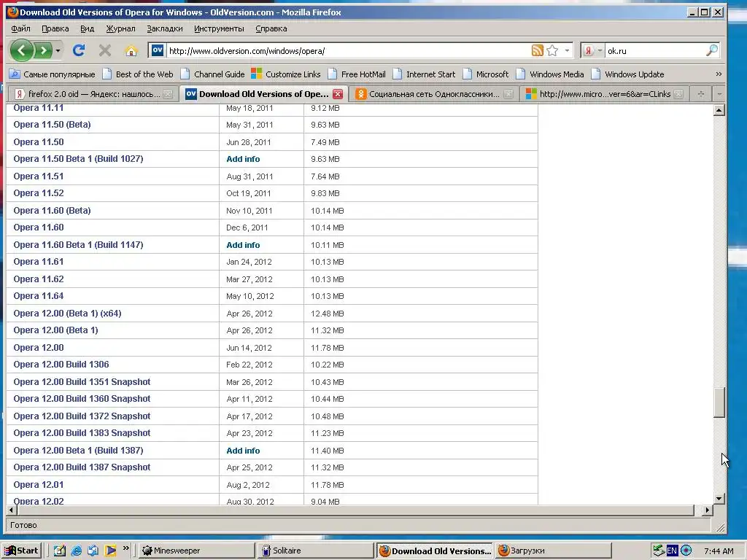Viewport: 747px width, 560px height.
Task: Open the Закладки menu
Action: [x=164, y=28]
